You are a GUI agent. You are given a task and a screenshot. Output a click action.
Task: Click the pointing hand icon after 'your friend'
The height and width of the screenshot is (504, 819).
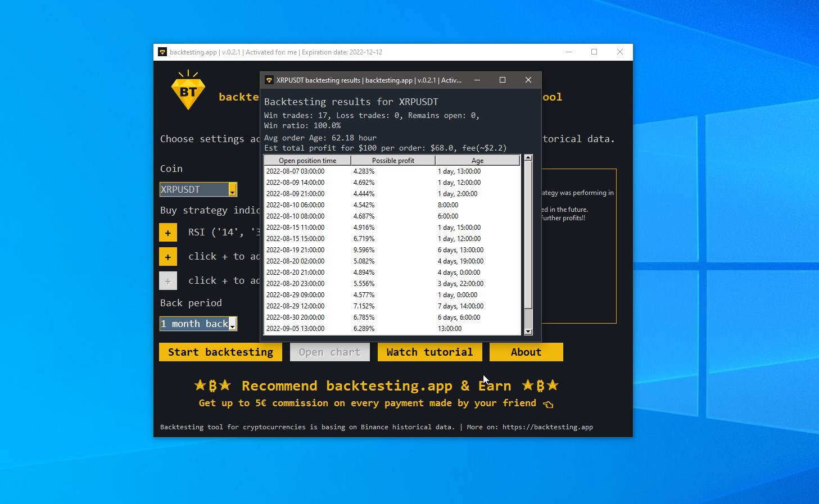click(x=548, y=404)
